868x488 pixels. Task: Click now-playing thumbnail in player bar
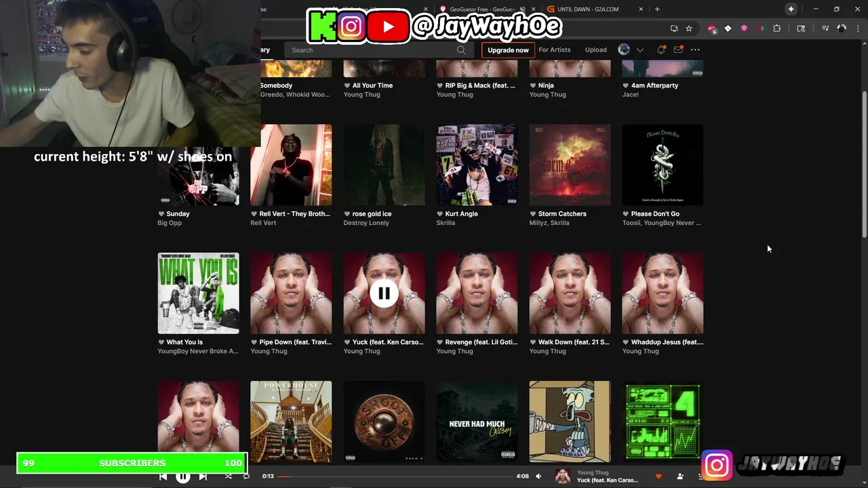(563, 476)
